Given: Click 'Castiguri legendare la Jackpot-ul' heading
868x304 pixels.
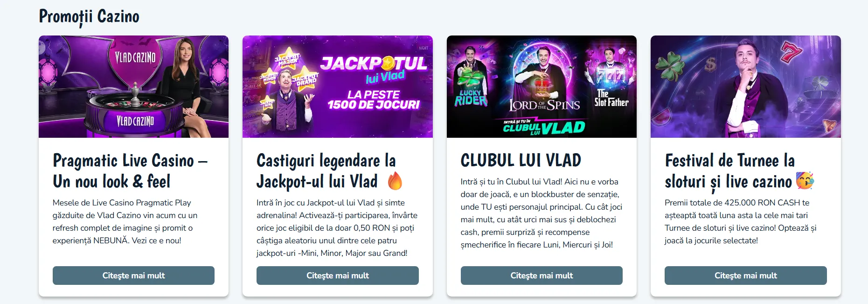Looking at the screenshot, I should [x=326, y=171].
